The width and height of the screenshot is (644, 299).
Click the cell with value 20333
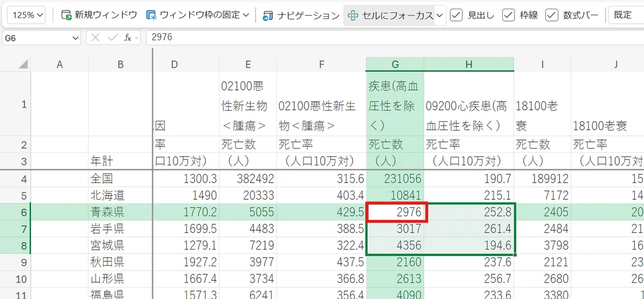pyautogui.click(x=248, y=195)
